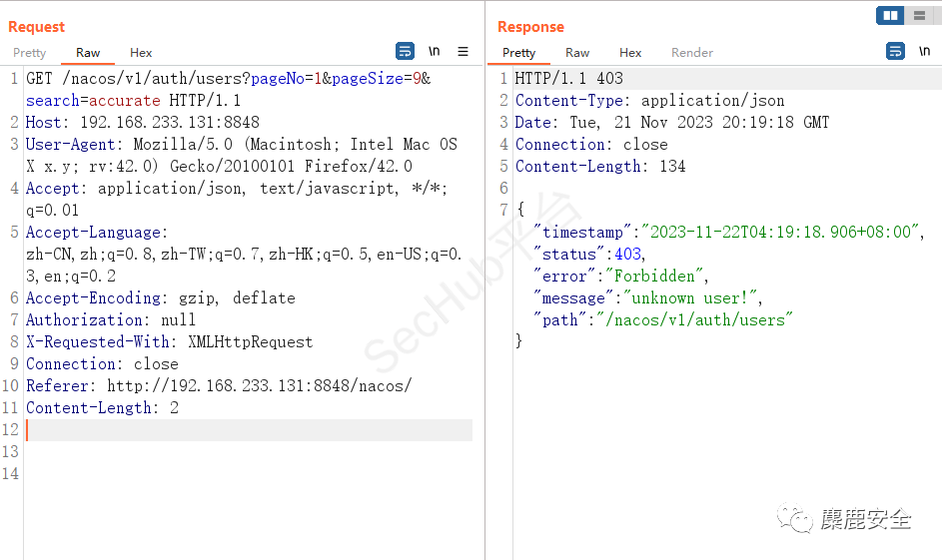Switch Response view to Raw tab

point(577,53)
